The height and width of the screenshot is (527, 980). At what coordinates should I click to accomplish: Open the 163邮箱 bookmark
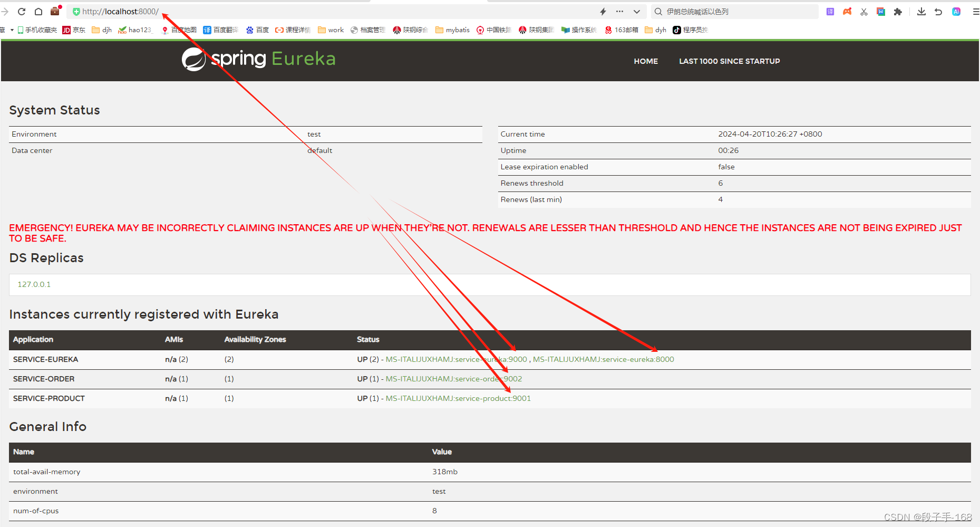[x=621, y=30]
